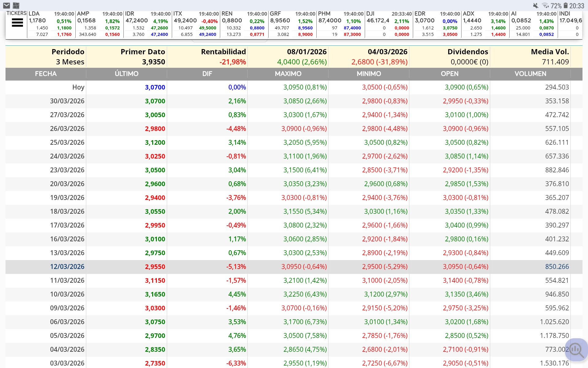Viewport: 588px width, 368px height.
Task: Select the 10/03/2026 date row
Action: (x=294, y=294)
